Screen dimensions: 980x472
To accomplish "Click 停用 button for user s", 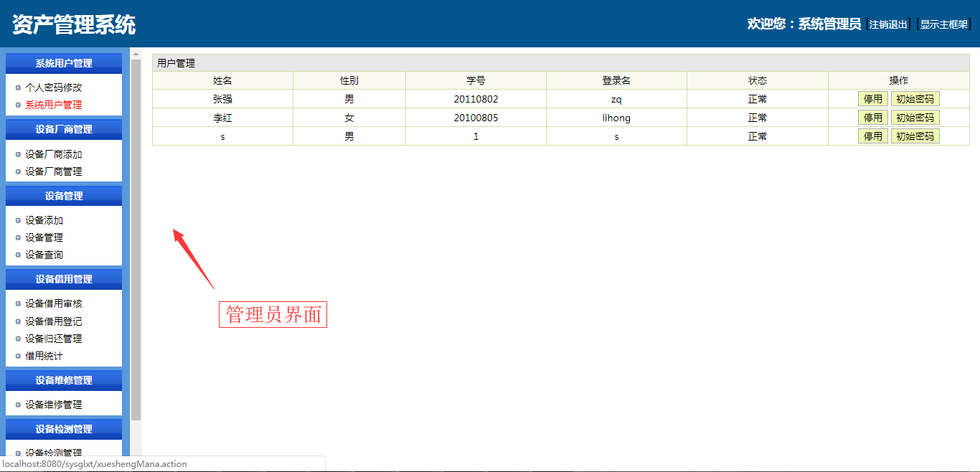I will click(x=873, y=136).
